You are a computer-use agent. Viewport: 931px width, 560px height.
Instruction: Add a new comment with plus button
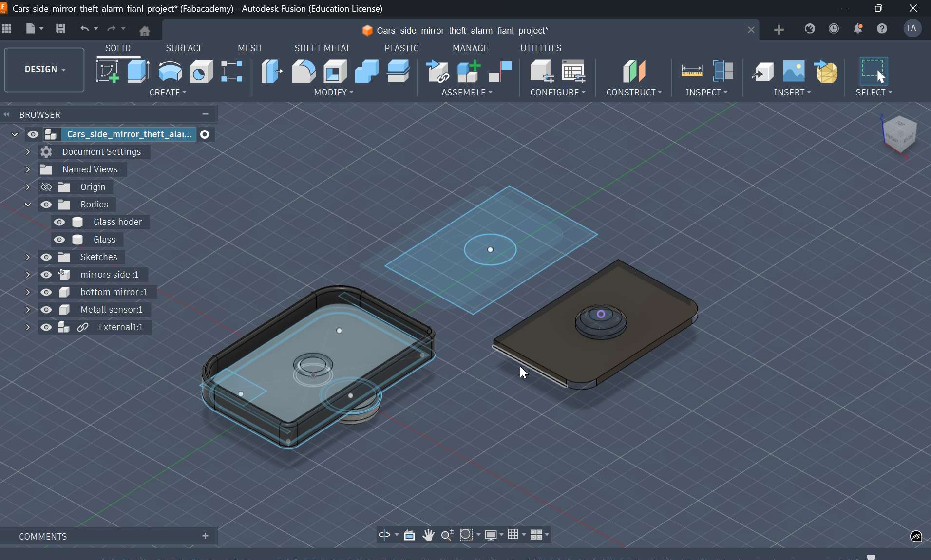pos(205,536)
